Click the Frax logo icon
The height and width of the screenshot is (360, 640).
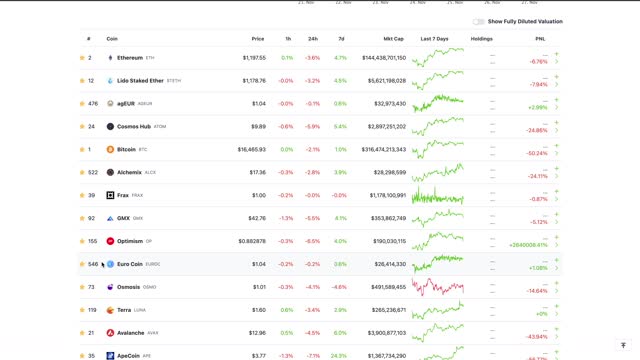click(110, 195)
